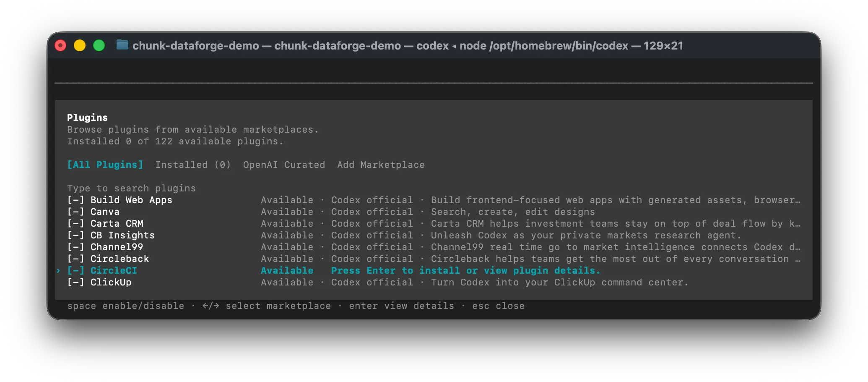This screenshot has height=382, width=868.
Task: Focus the Type to search plugins field
Action: [x=132, y=188]
